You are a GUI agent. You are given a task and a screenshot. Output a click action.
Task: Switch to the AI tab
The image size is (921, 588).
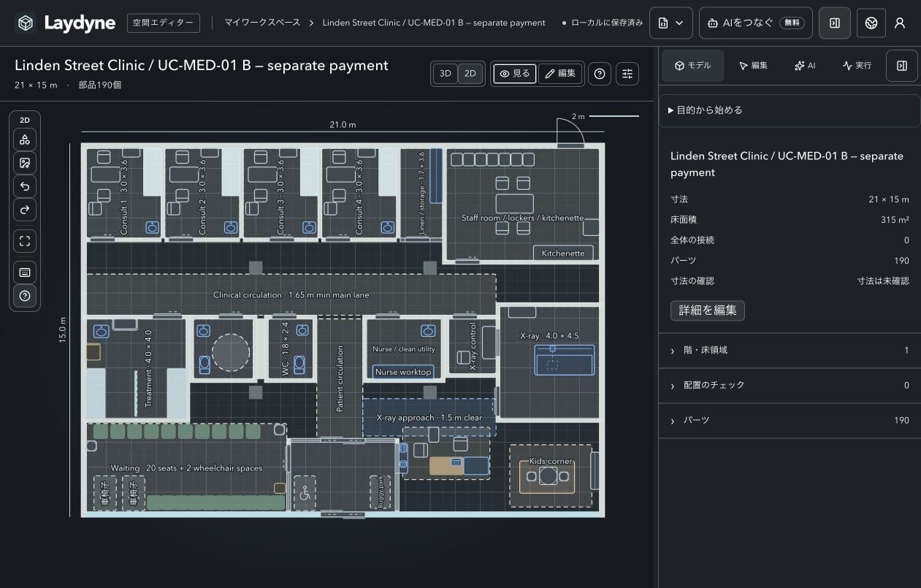tap(805, 66)
